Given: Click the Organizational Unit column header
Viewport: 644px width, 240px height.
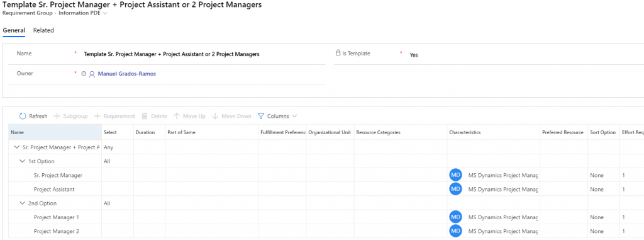Looking at the screenshot, I should pos(330,132).
